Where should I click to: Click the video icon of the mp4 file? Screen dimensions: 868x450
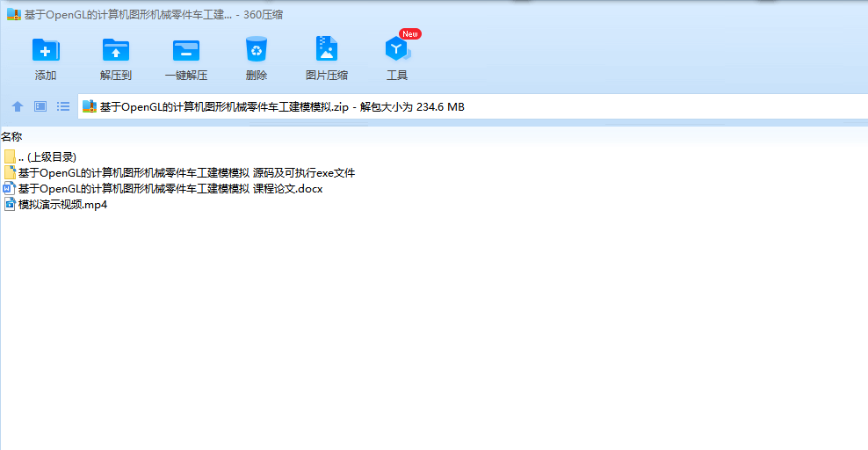tap(9, 205)
